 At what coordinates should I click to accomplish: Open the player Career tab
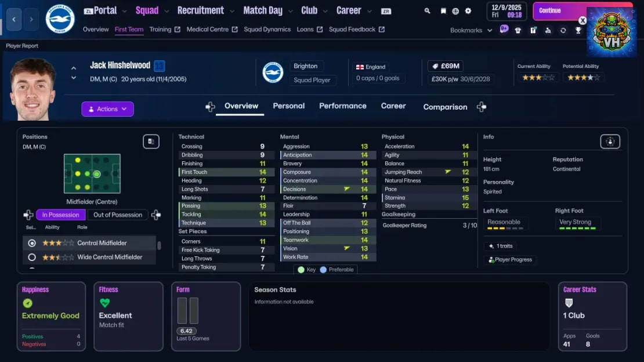393,106
